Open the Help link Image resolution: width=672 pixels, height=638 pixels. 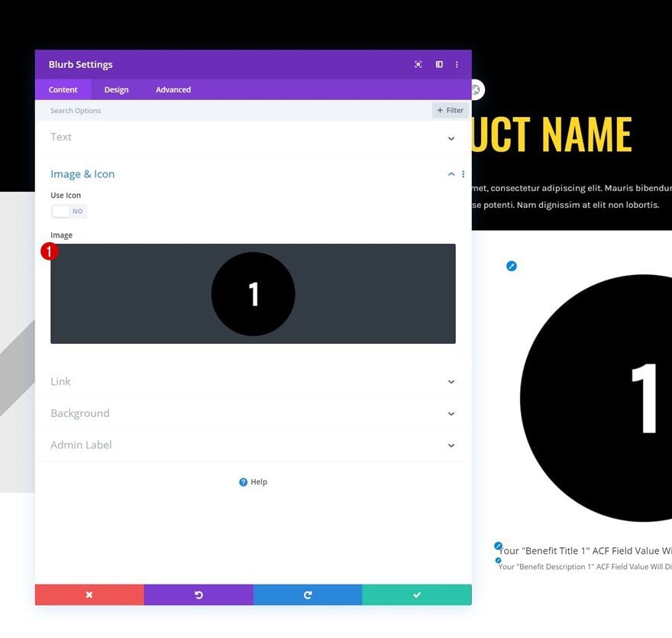254,482
